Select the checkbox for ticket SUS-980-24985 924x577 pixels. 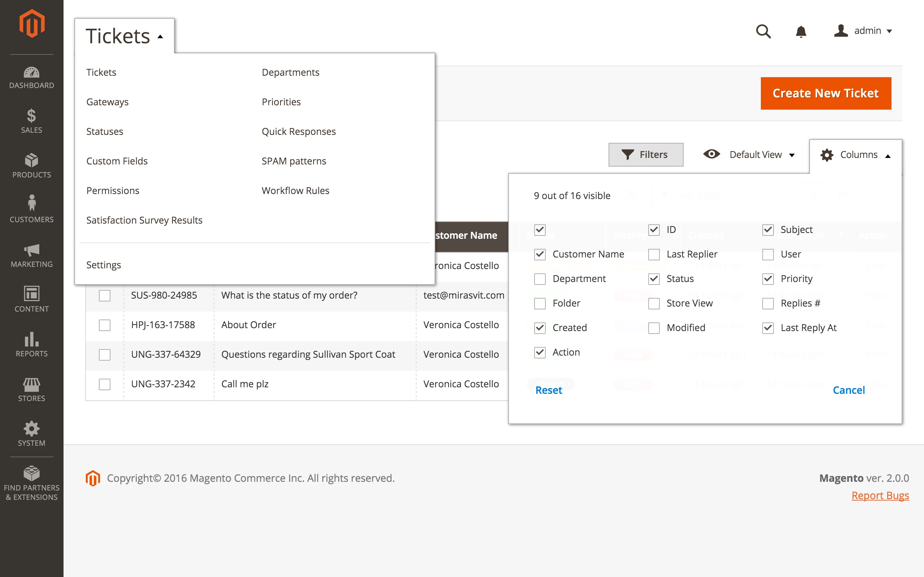point(105,295)
